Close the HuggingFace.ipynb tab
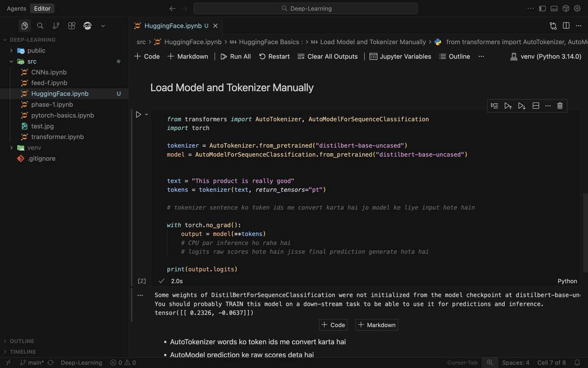Screen dimensions: 588x368 [x=216, y=26]
